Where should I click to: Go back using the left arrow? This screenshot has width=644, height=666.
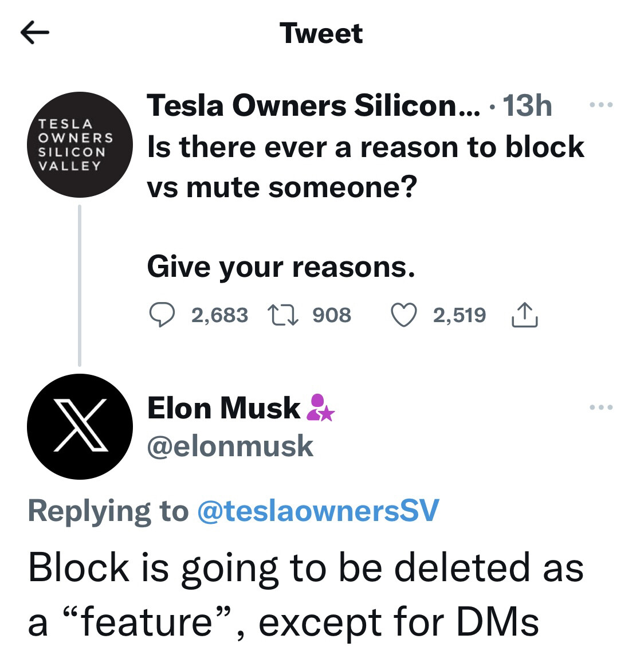[x=35, y=33]
